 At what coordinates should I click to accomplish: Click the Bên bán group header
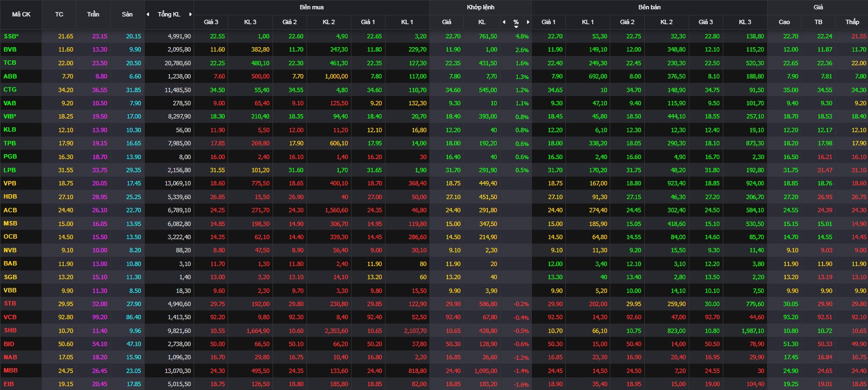tap(649, 7)
